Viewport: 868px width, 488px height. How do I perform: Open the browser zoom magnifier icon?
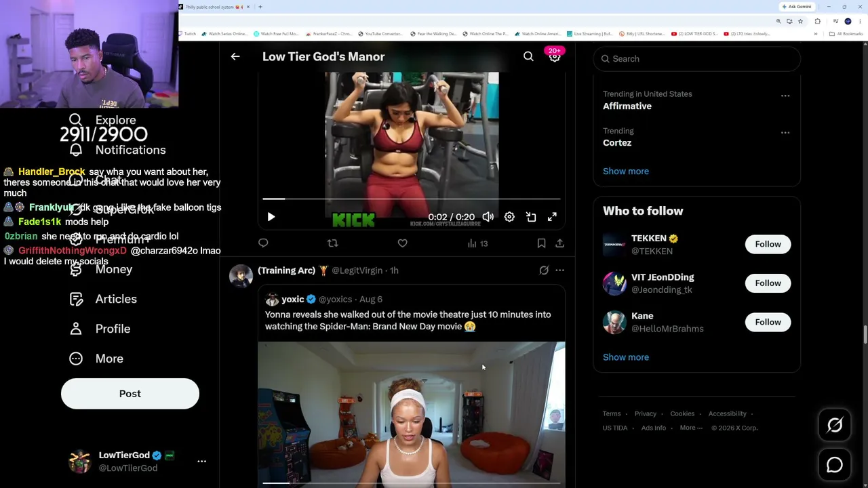(x=778, y=21)
